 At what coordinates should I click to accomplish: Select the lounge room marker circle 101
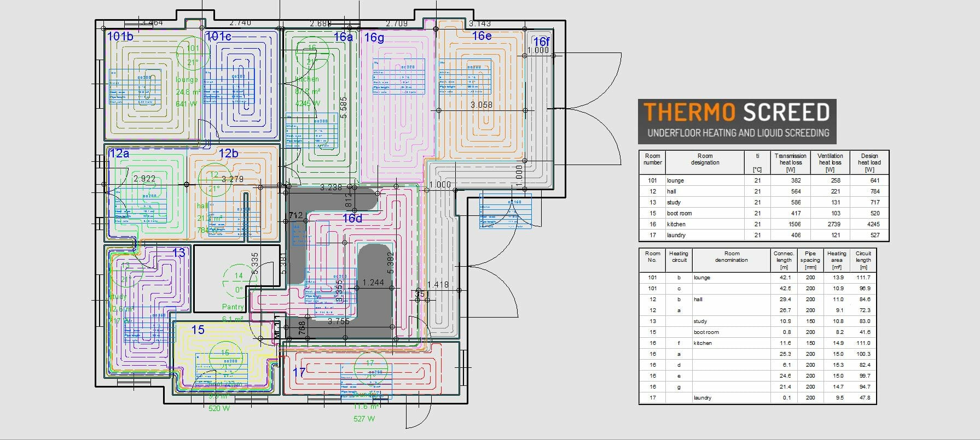click(x=193, y=53)
